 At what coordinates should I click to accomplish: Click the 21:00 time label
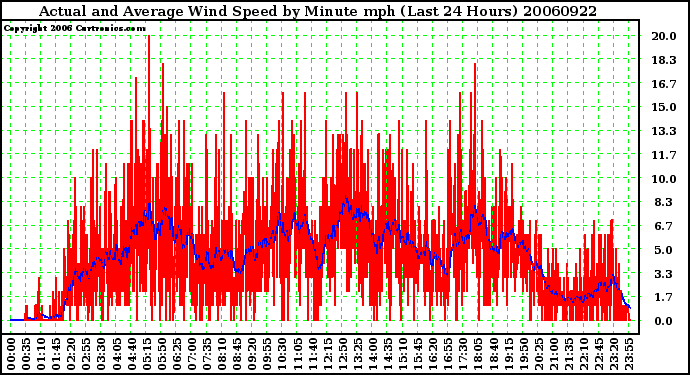click(x=553, y=354)
